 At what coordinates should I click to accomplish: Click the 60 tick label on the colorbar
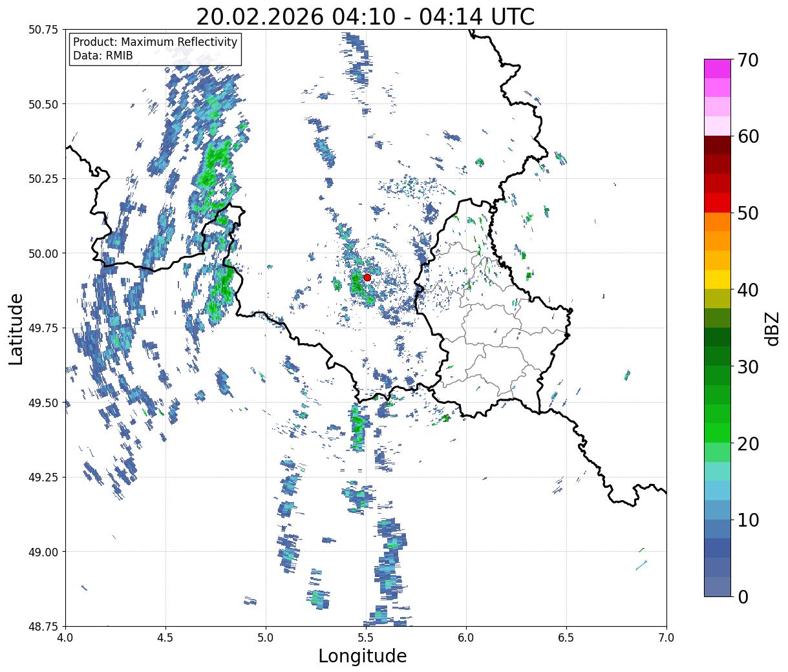(749, 136)
